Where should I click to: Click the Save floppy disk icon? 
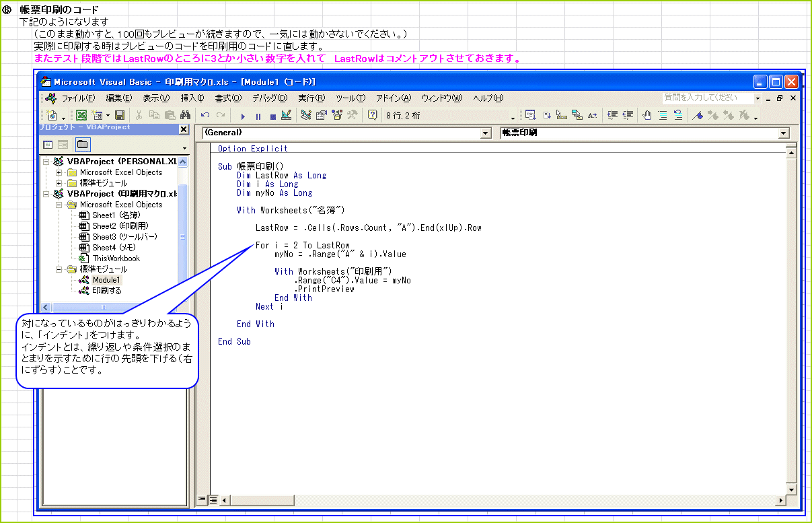pyautogui.click(x=120, y=115)
